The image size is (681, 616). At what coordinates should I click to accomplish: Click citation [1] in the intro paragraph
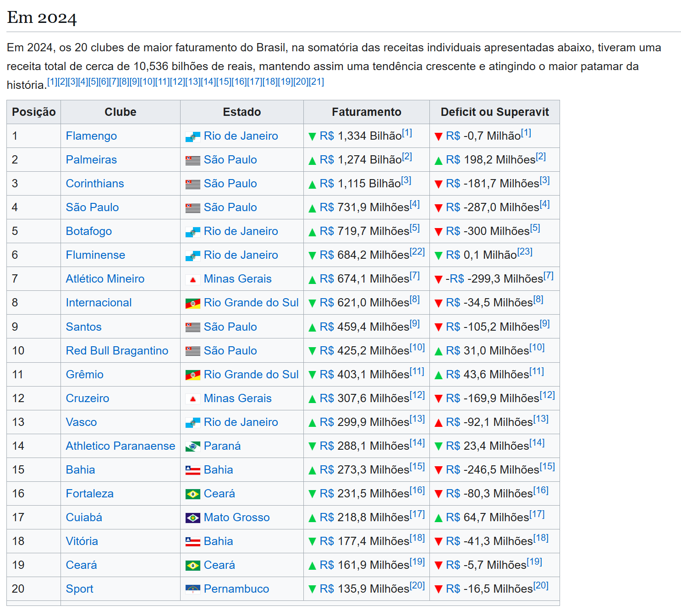point(52,82)
